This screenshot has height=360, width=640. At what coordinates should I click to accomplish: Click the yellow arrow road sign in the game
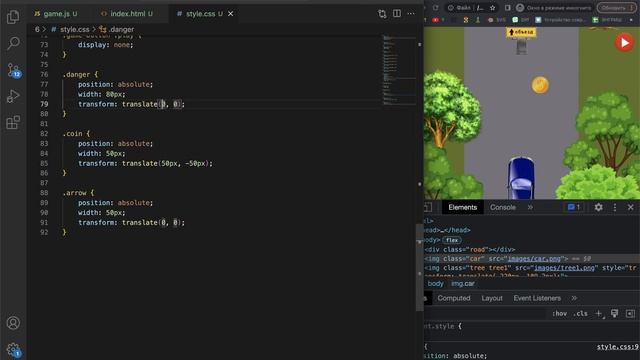pyautogui.click(x=521, y=32)
